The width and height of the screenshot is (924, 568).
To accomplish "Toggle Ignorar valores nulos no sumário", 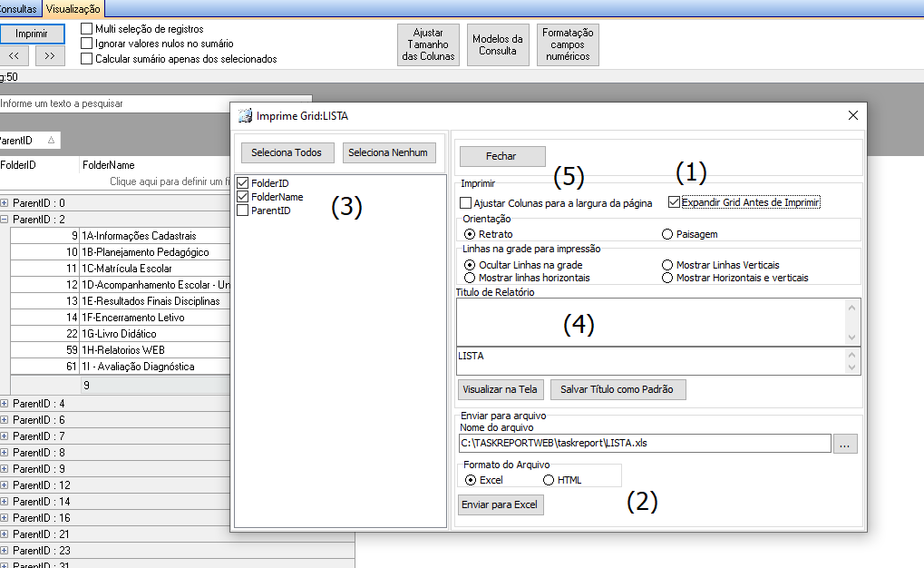I will click(x=87, y=43).
